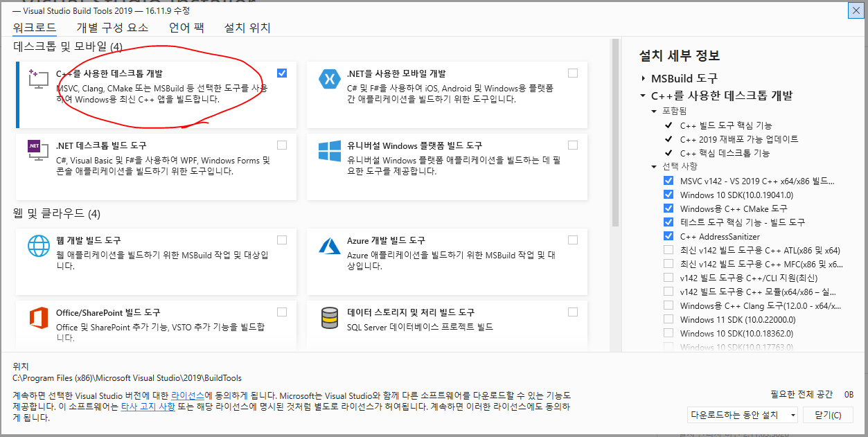Image resolution: width=868 pixels, height=437 pixels.
Task: Check C++ ATL(x86 및 x64) option
Action: 668,250
